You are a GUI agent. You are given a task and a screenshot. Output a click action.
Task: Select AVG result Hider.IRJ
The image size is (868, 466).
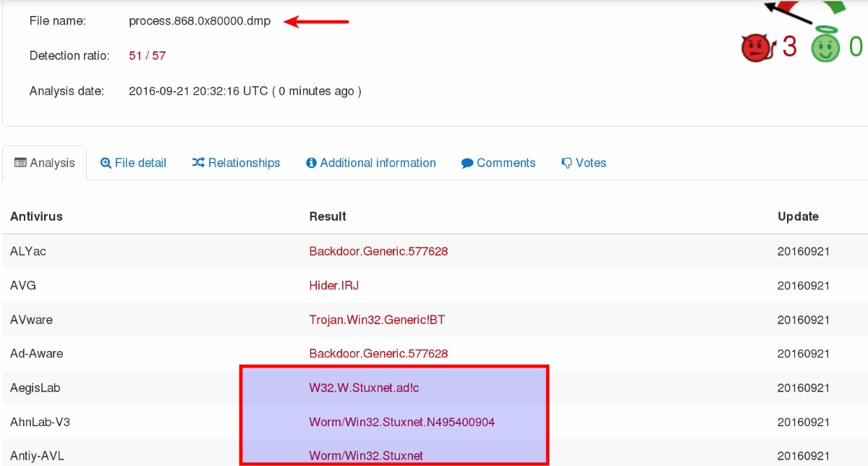click(334, 286)
